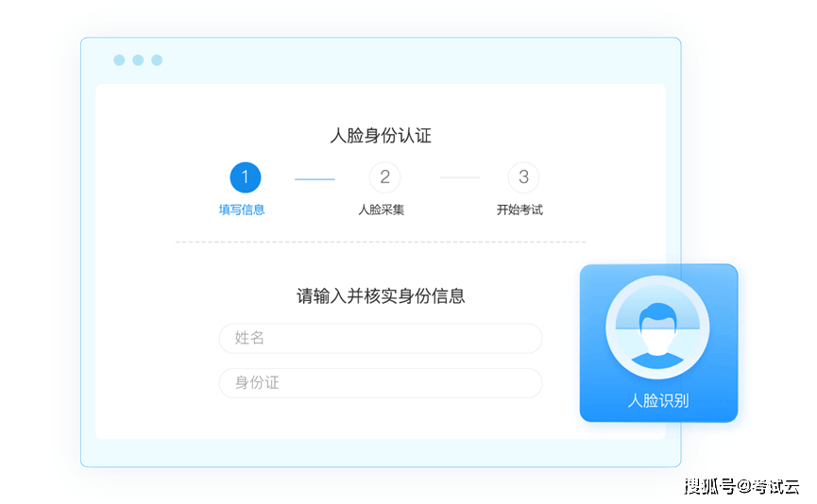Click the blue connector between steps 1 and 2

pos(315,178)
